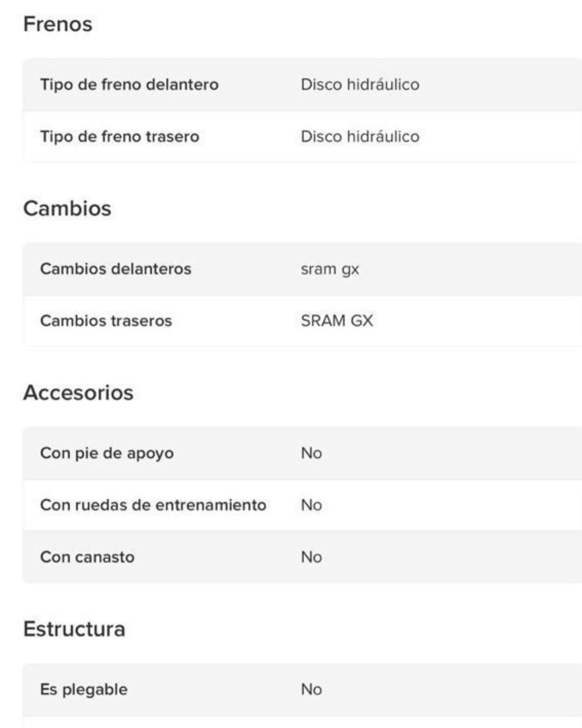The image size is (582, 728).
Task: Click the 'No' value for Con canasto
Action: point(311,557)
